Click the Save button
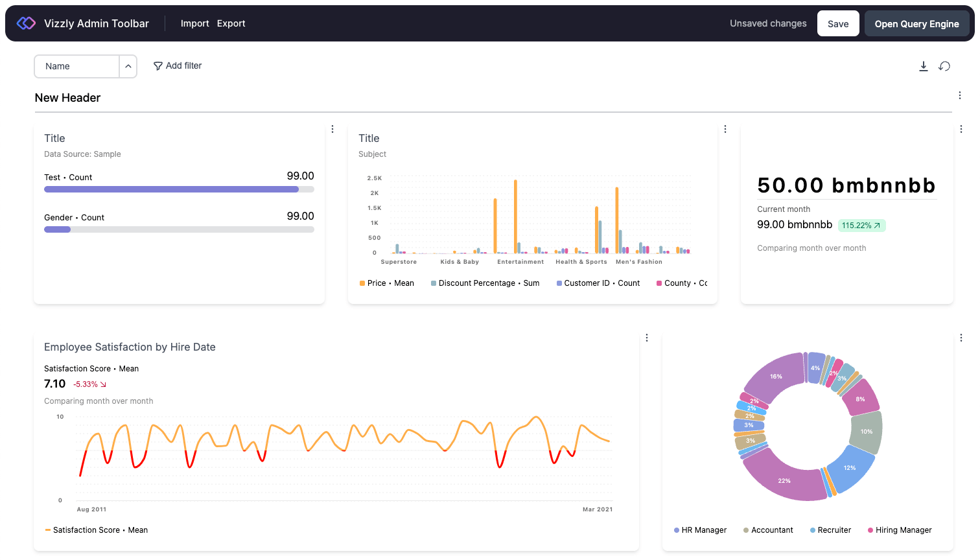 coord(838,23)
